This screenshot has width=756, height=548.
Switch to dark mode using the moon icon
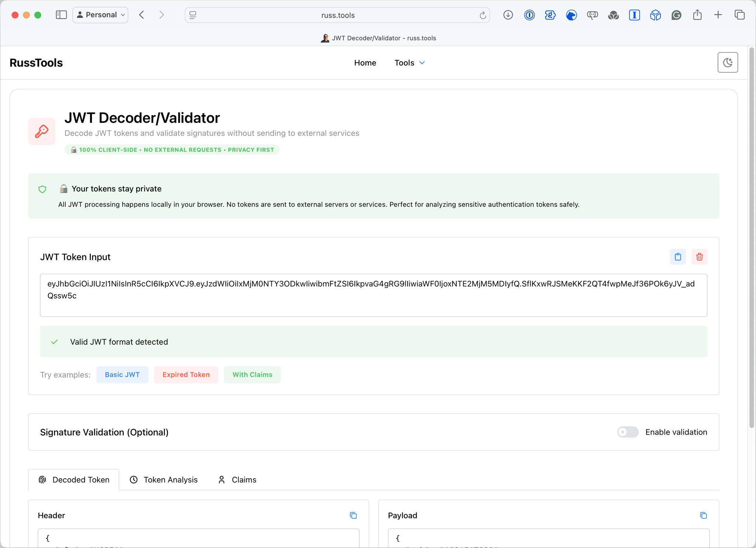[x=728, y=62]
